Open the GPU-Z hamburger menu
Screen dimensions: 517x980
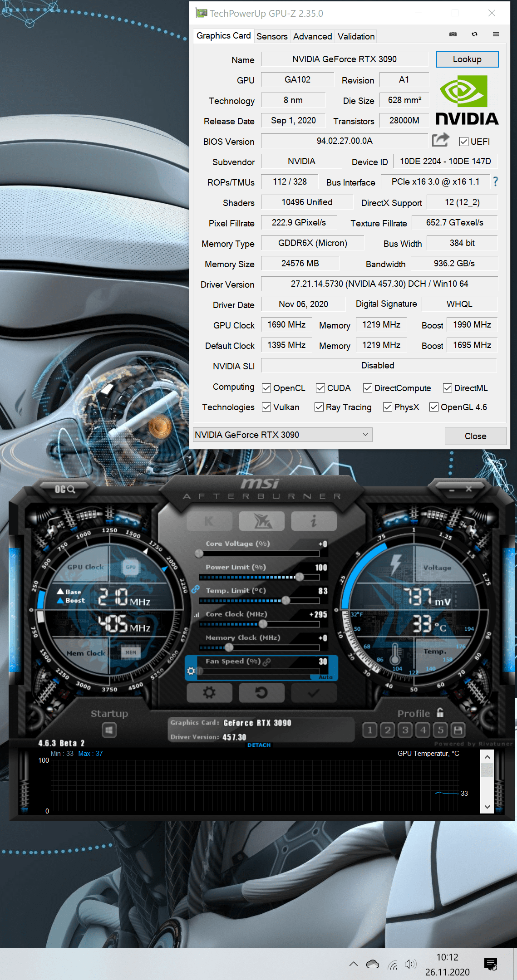click(496, 34)
